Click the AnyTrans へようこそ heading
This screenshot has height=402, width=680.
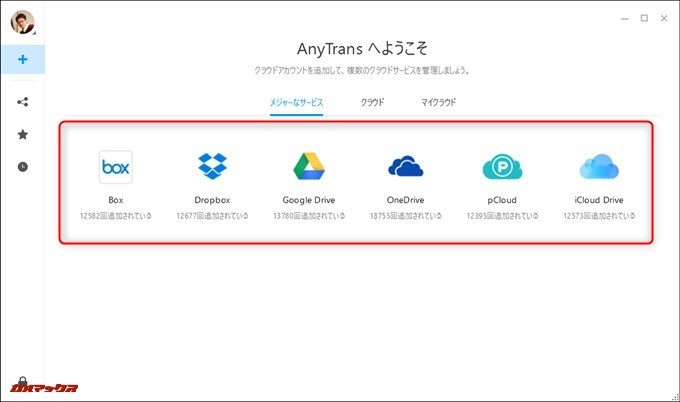pos(362,49)
